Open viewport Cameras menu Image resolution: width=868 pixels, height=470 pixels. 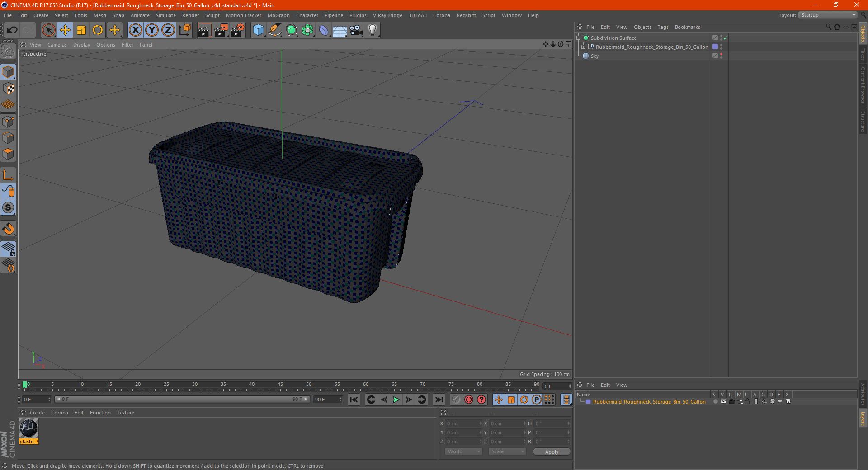point(57,45)
